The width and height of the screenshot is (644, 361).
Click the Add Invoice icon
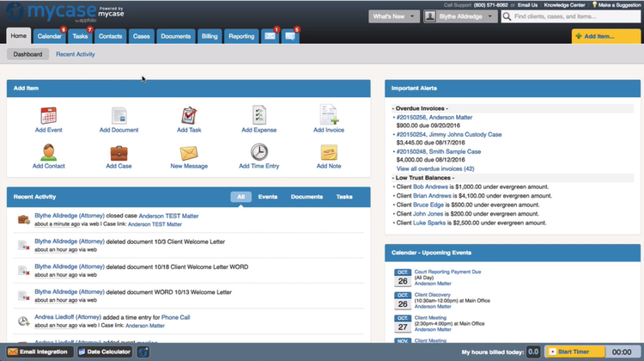click(329, 114)
